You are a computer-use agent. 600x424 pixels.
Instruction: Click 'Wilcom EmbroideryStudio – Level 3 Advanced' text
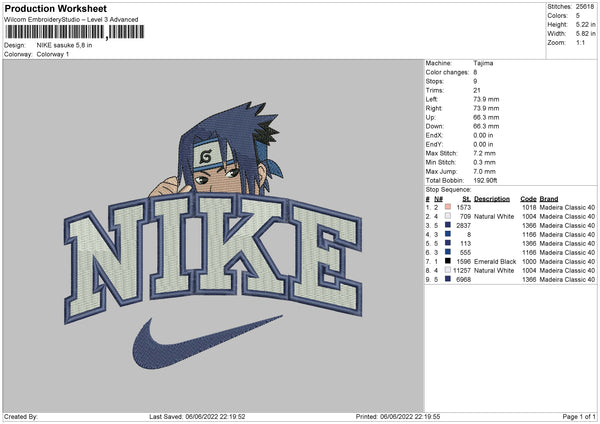tap(71, 20)
